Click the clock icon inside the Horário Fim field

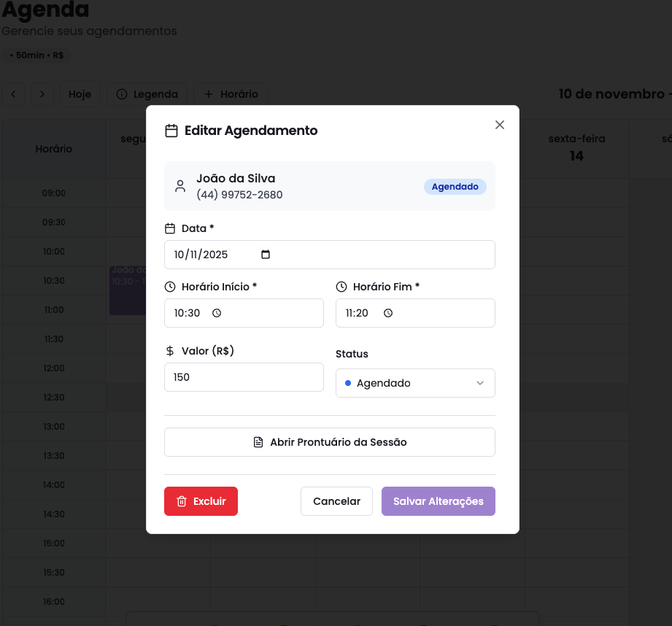387,313
